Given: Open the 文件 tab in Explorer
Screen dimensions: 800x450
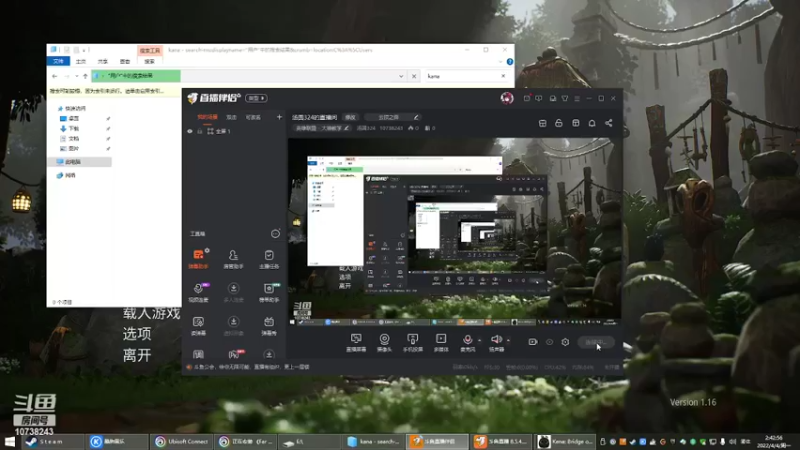Looking at the screenshot, I should (58, 61).
